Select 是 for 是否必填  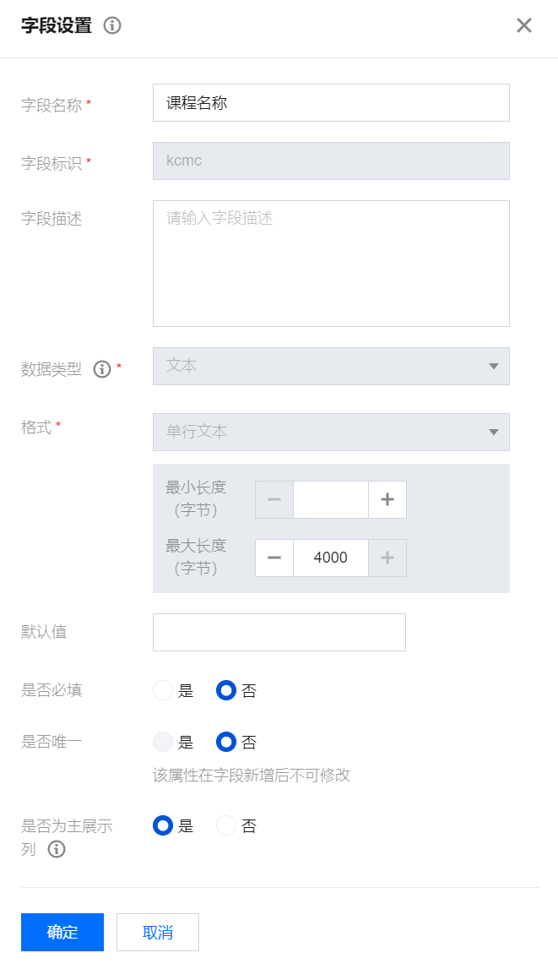163,690
